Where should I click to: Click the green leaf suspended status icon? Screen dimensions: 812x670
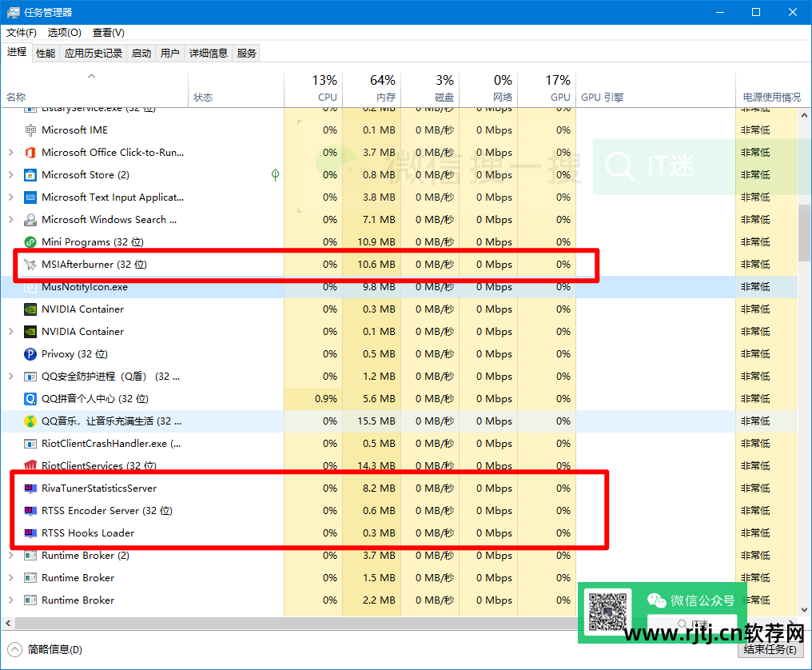click(x=276, y=175)
